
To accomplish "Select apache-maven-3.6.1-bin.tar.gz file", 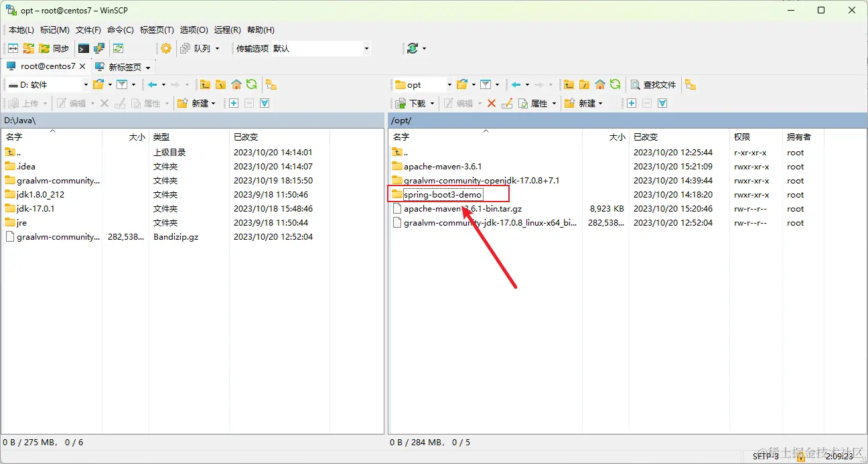I will [463, 209].
